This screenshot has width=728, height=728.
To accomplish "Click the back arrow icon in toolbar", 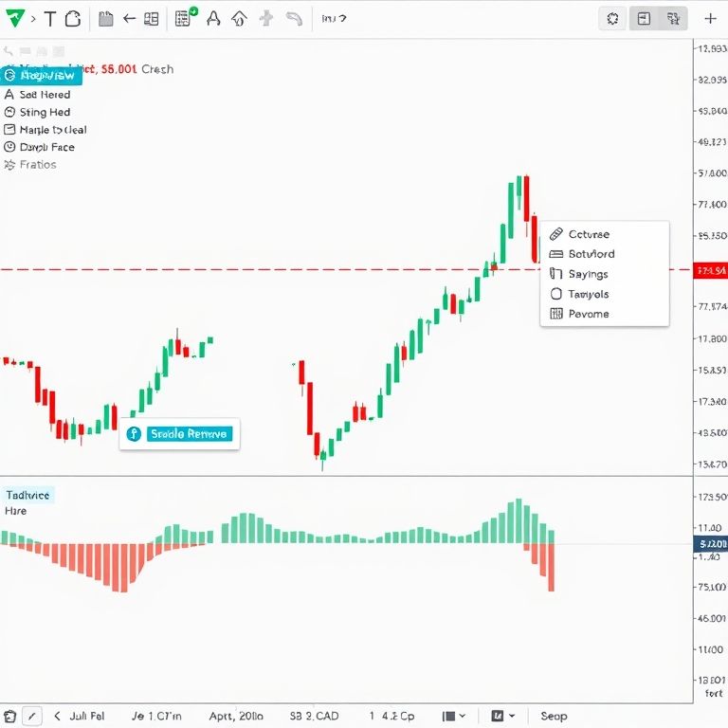I will 130,18.
